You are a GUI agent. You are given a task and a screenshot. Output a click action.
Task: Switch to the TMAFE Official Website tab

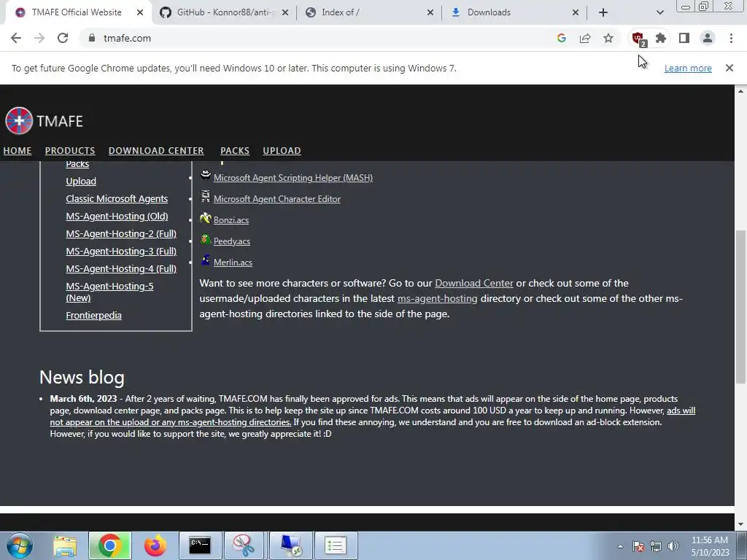77,12
